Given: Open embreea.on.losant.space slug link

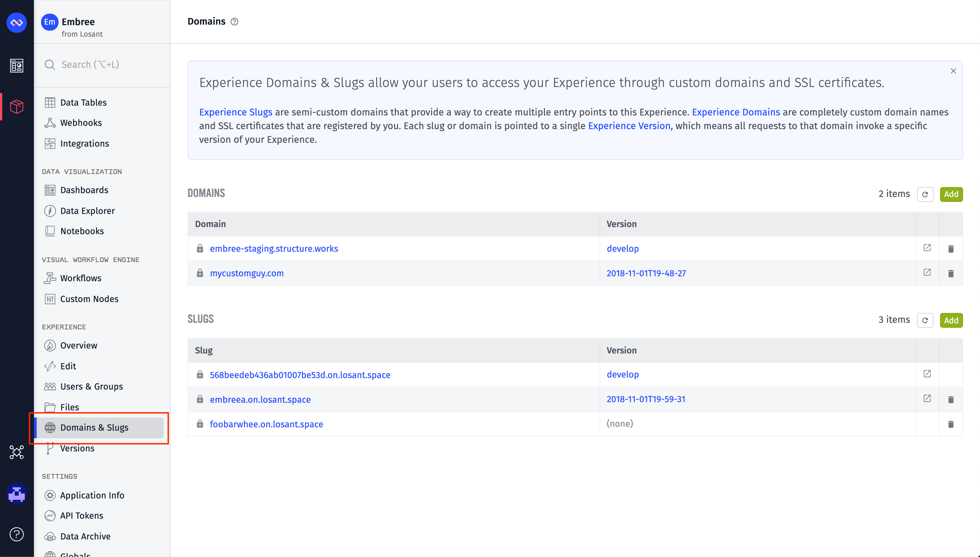Looking at the screenshot, I should point(260,399).
